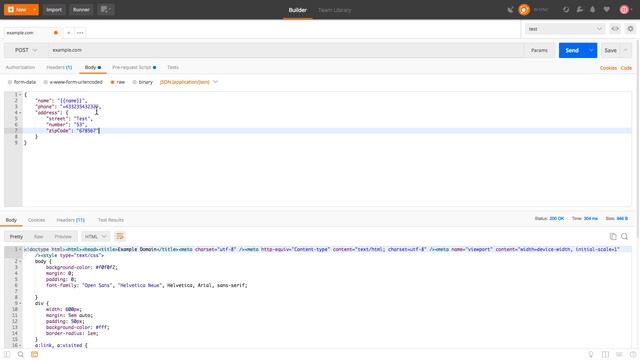
Task: Click the search response magnifier icon
Action: point(624,236)
